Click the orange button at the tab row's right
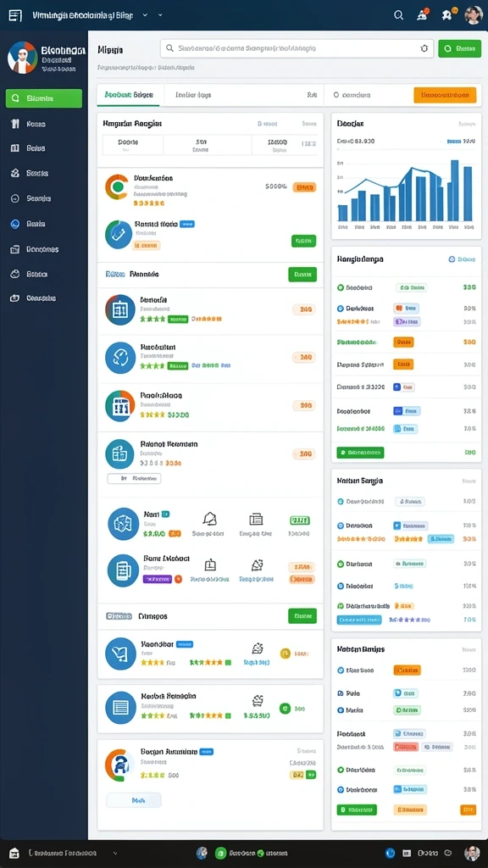 [x=445, y=95]
